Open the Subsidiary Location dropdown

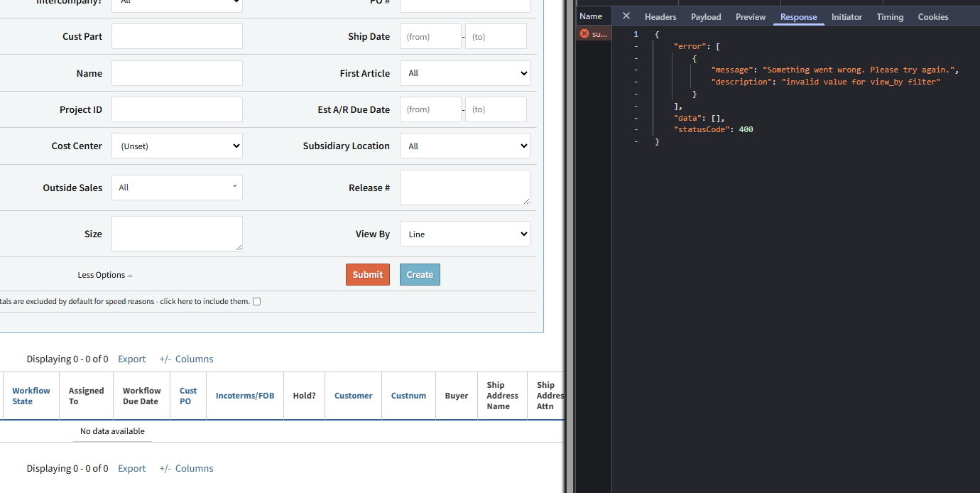[x=465, y=146]
